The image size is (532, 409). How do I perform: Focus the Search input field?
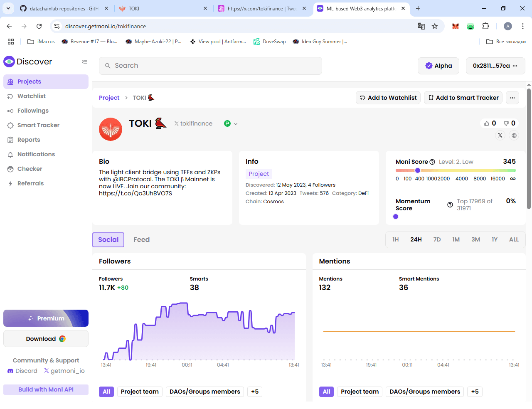click(210, 66)
